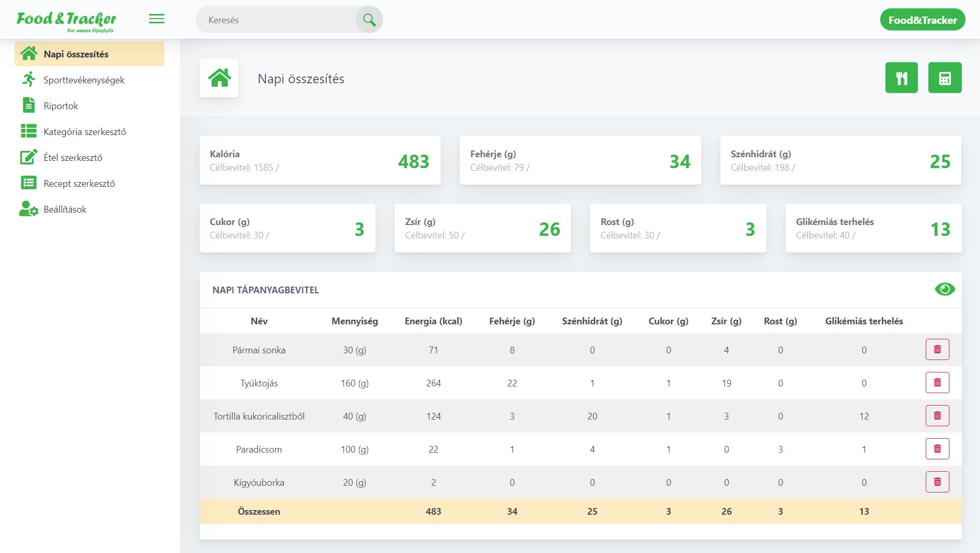Click the Glikémiás terhelés summary card

coord(873,228)
